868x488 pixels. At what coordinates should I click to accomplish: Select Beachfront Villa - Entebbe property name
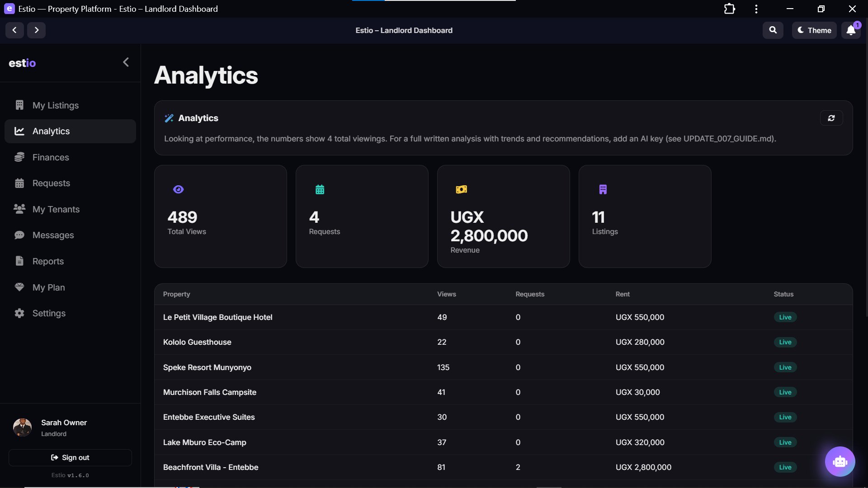(x=211, y=467)
